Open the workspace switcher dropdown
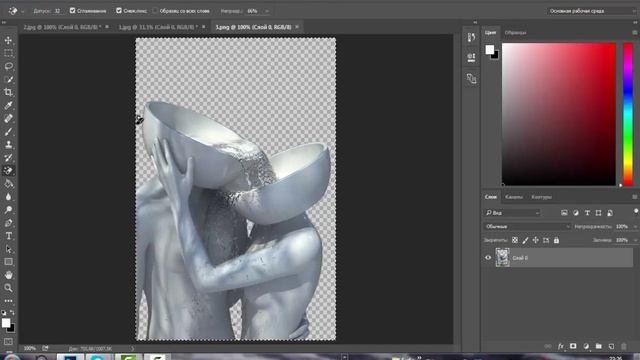The width and height of the screenshot is (640, 360). (591, 11)
